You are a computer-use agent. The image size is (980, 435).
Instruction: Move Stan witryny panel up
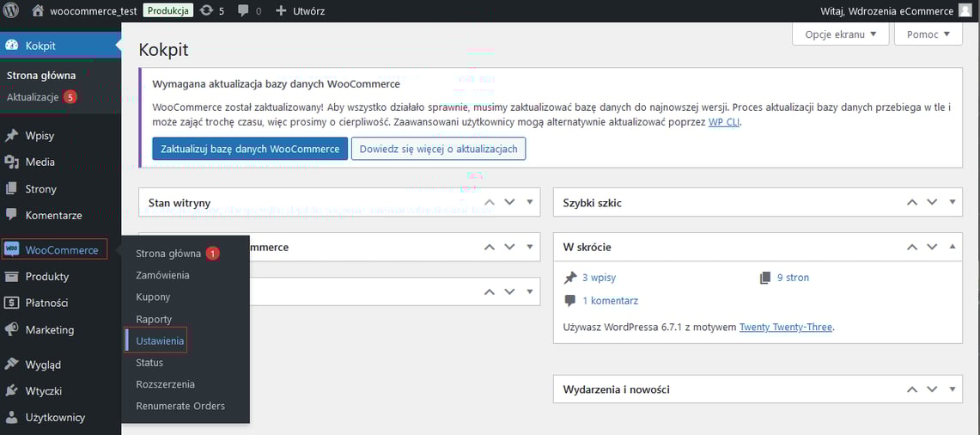pos(490,202)
